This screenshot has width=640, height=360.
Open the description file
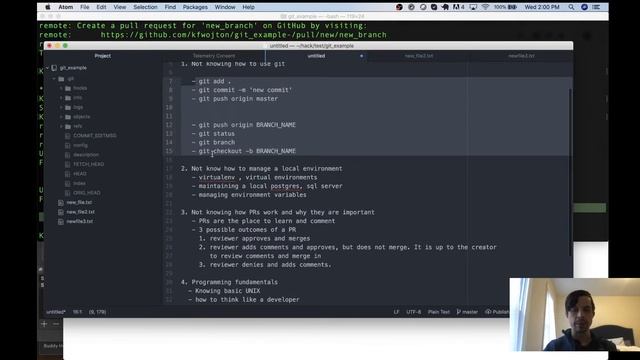point(86,155)
